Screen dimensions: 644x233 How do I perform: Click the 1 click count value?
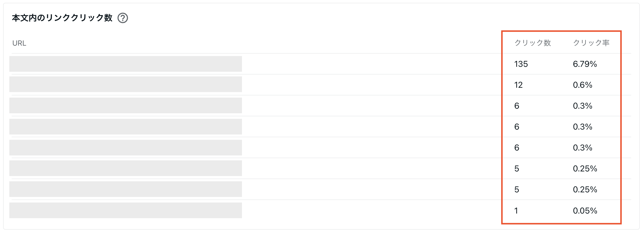click(x=516, y=211)
